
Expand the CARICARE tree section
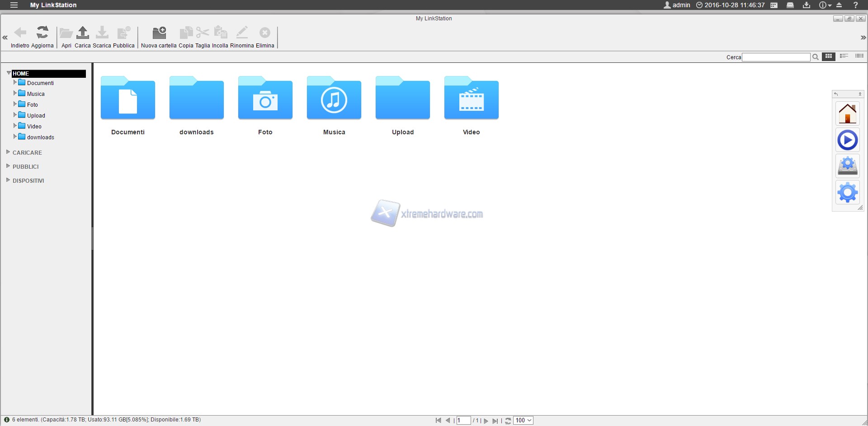(8, 152)
